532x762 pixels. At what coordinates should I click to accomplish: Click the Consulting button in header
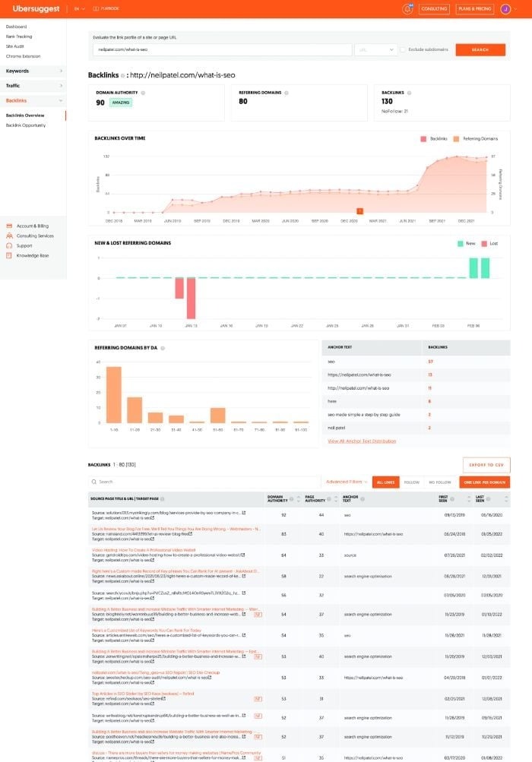coord(434,9)
